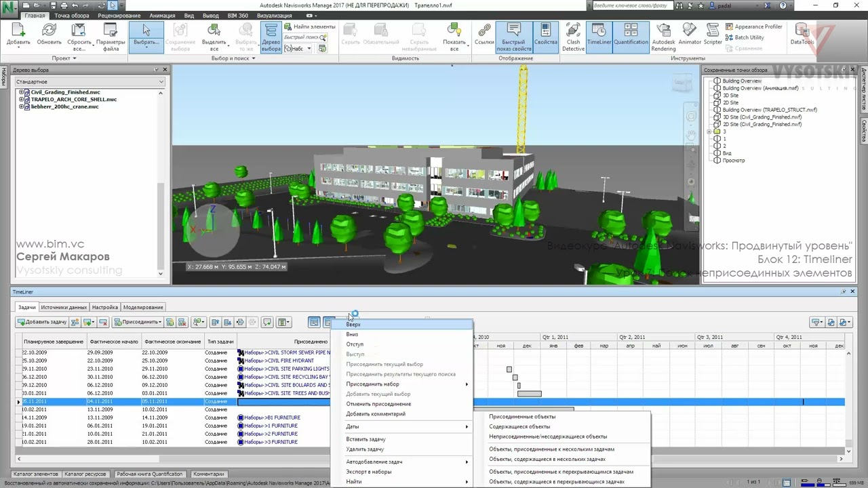Type in Быстрый поиск quick find field
Screen dimensions: 868x488
point(302,37)
